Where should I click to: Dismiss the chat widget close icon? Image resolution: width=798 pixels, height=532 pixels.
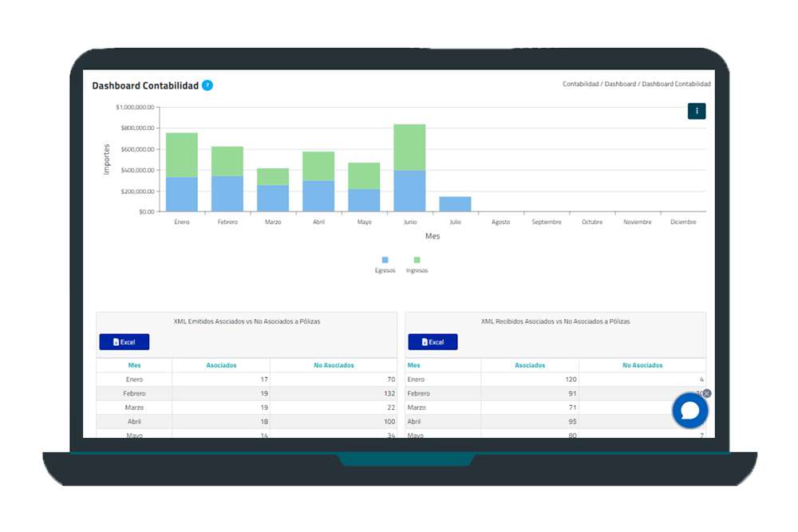point(707,393)
